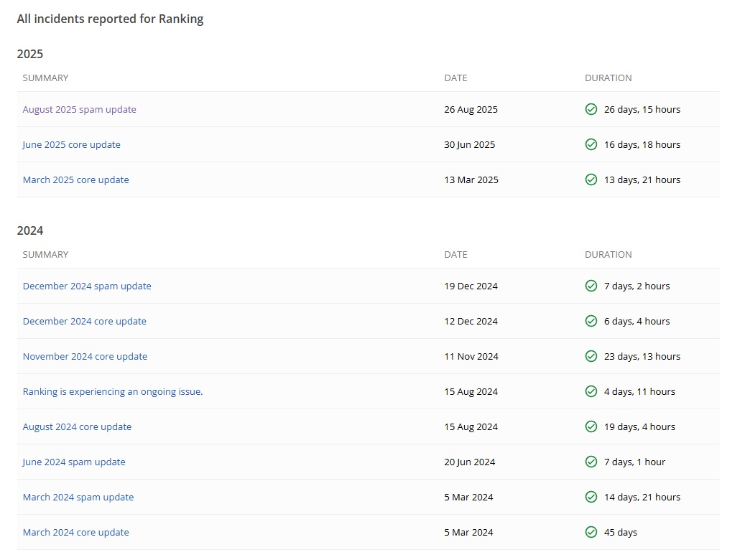Click the March 2025 core update link
Screen dimensions: 745x560
point(75,180)
